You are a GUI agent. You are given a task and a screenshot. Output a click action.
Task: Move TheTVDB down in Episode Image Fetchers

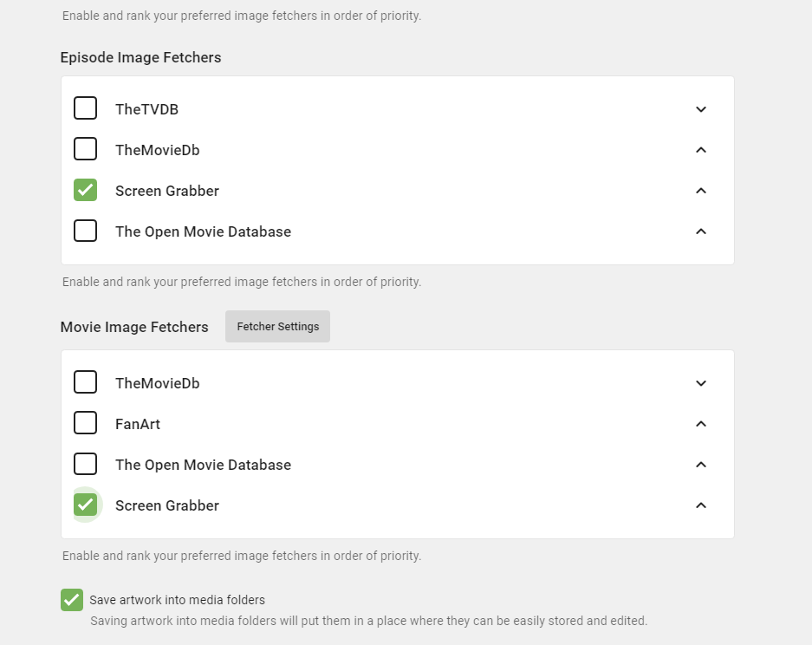tap(701, 109)
